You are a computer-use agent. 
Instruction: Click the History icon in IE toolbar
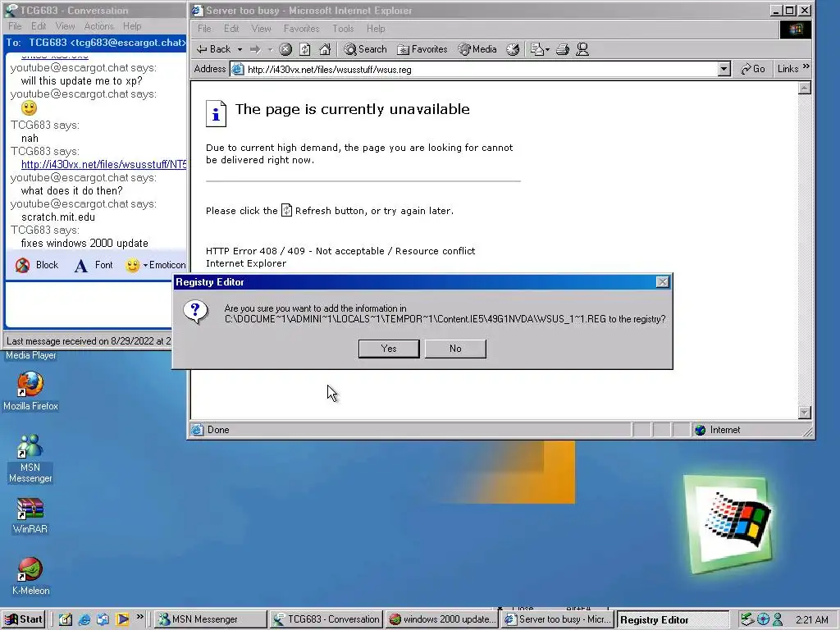(x=513, y=49)
